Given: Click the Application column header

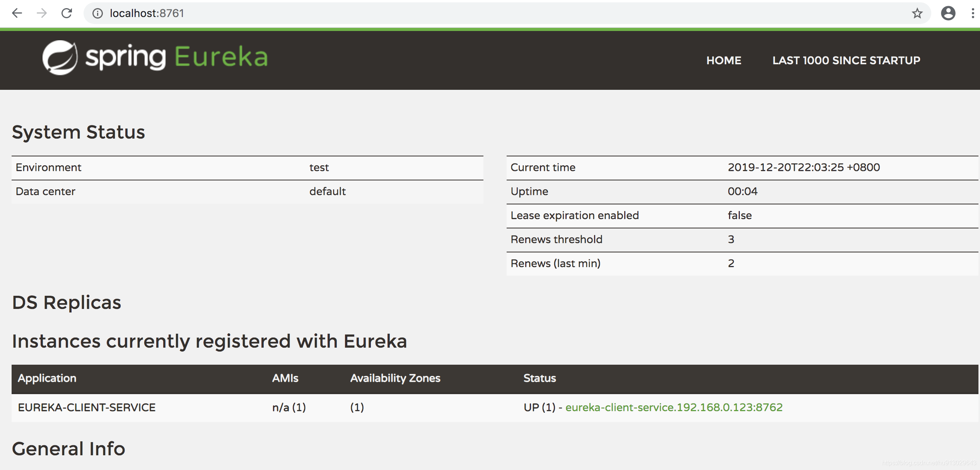Looking at the screenshot, I should click(x=47, y=378).
